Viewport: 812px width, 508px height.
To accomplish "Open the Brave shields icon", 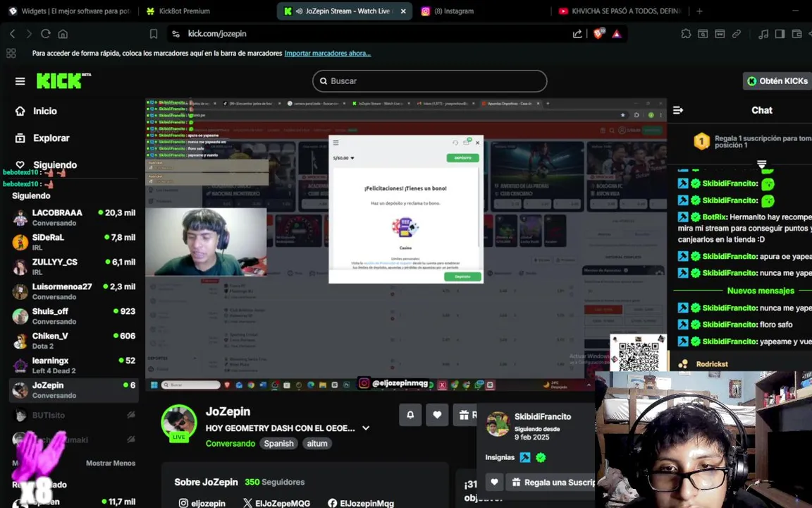I will (x=598, y=34).
